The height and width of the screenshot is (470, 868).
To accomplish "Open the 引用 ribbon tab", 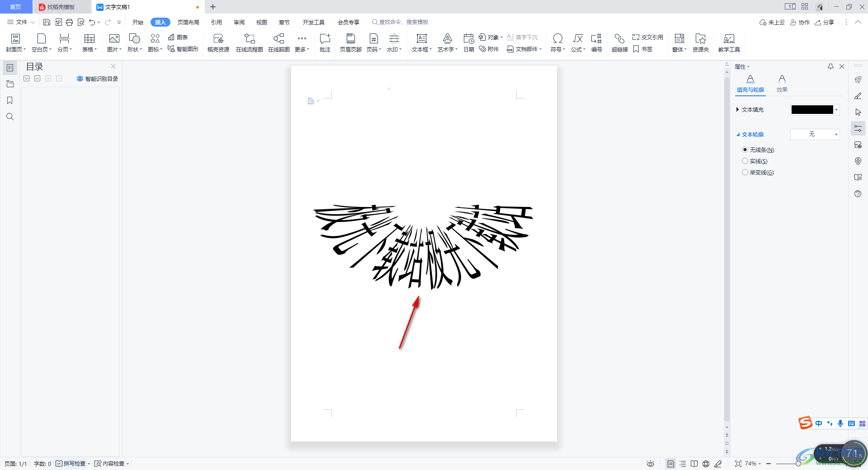I will pyautogui.click(x=217, y=22).
